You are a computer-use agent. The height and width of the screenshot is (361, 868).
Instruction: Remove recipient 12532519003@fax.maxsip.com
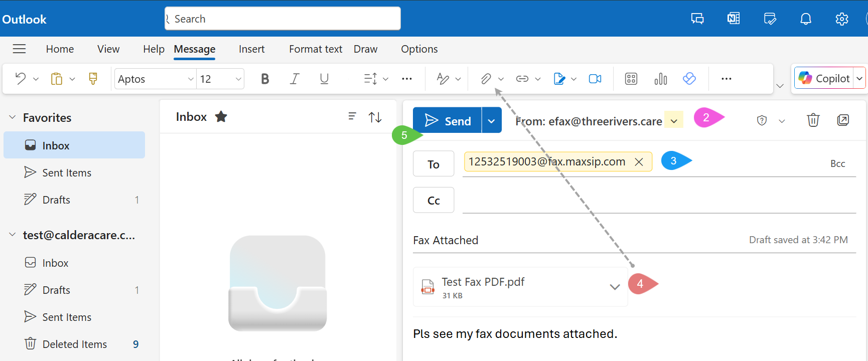639,162
